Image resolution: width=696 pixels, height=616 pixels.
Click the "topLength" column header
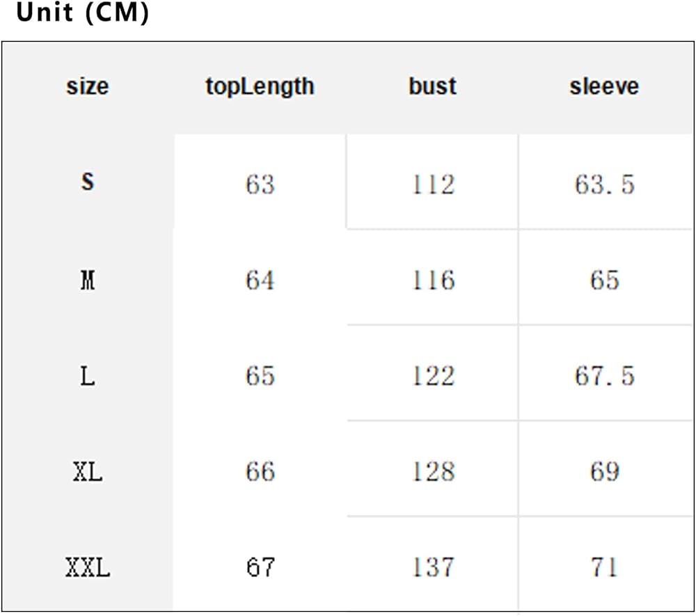260,87
